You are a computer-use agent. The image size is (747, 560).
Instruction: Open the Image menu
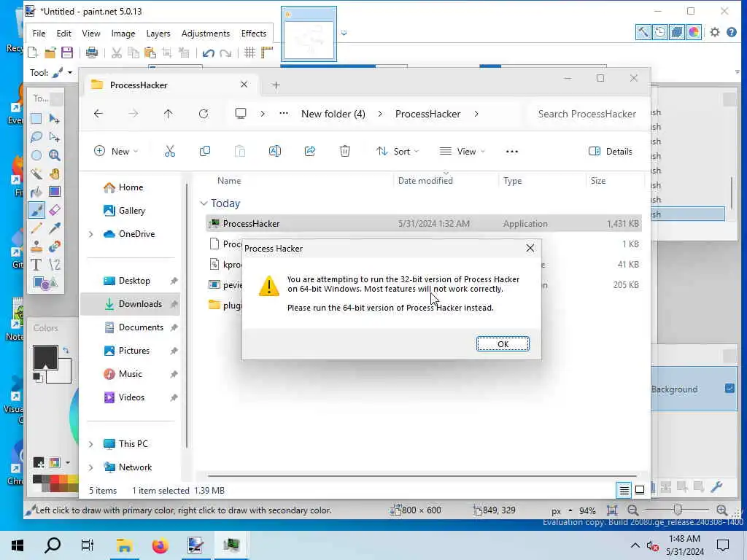pos(123,34)
